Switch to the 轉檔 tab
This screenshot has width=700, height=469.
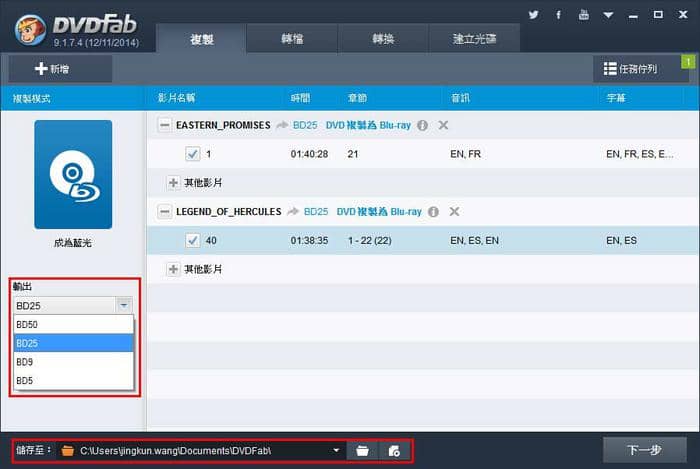pyautogui.click(x=292, y=39)
